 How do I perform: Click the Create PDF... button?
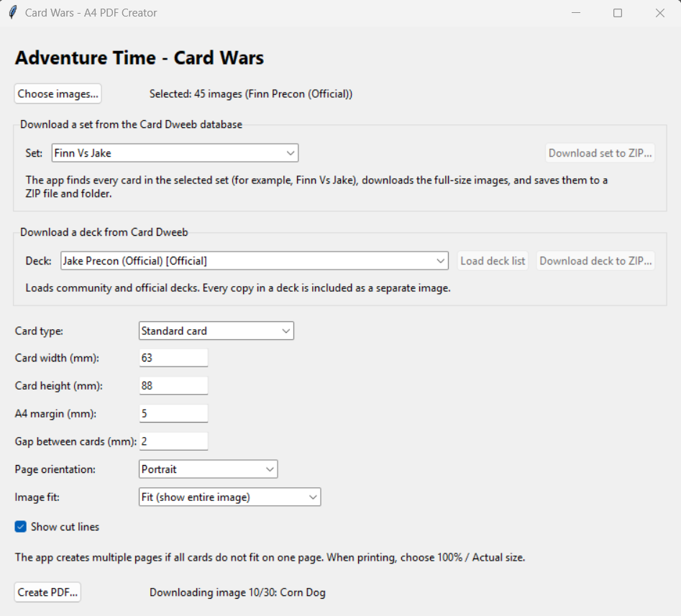click(47, 592)
